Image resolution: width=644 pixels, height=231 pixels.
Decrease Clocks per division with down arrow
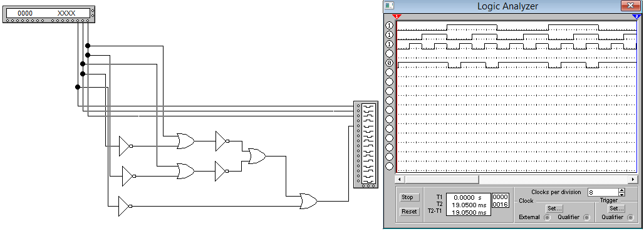click(621, 194)
